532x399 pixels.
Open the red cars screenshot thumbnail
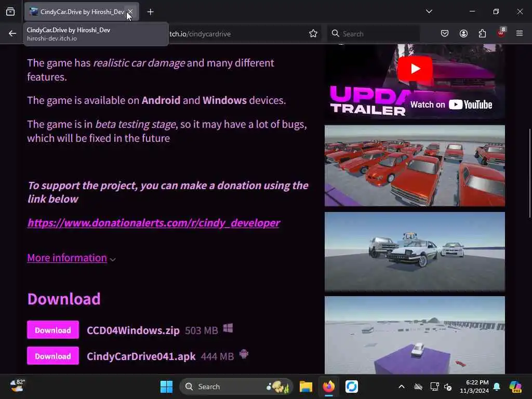point(415,166)
